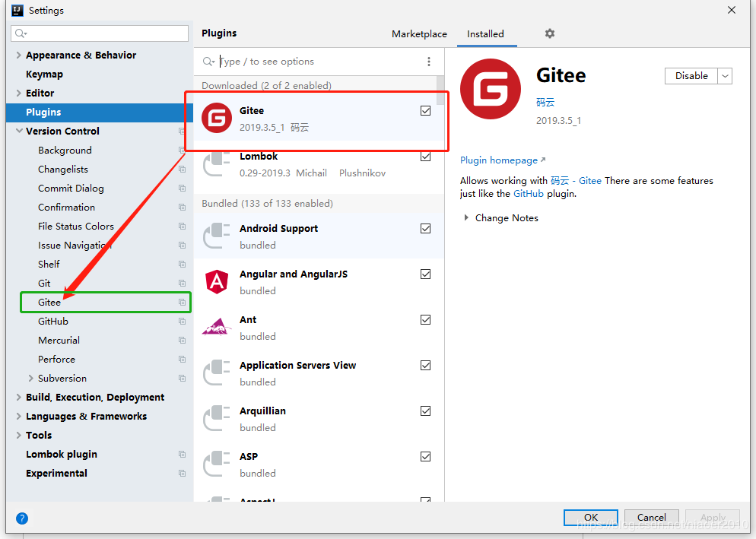Screen dimensions: 756x539
Task: Click the project-level icon beside File Status Colors
Action: [x=182, y=226]
